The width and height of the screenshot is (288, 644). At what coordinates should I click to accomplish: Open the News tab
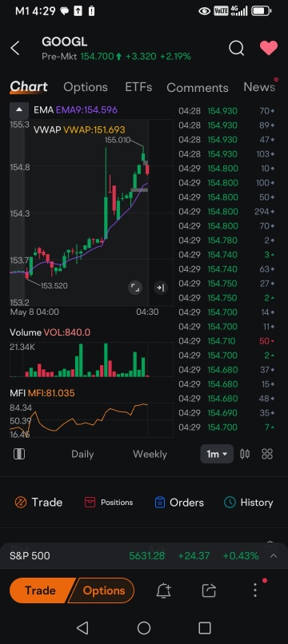pos(259,87)
